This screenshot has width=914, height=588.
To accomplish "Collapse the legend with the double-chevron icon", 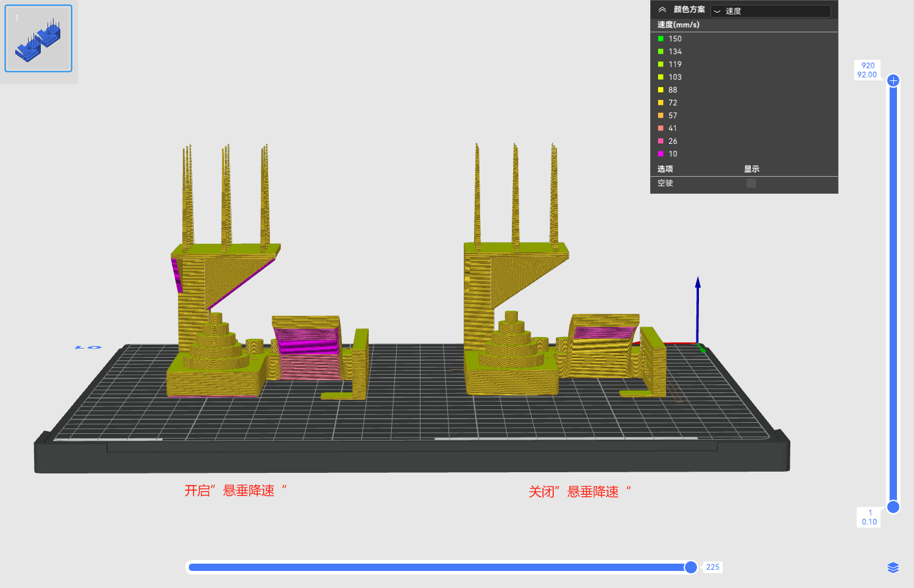I will point(662,10).
